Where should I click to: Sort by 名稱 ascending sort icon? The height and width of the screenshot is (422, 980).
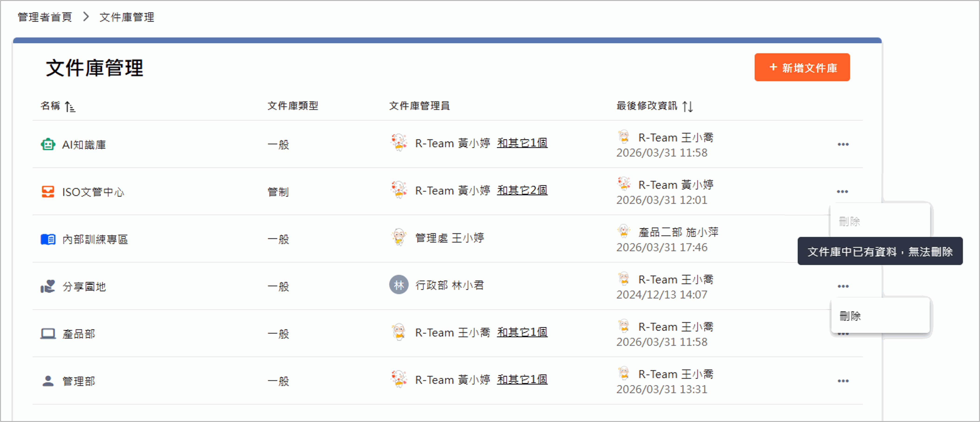[70, 107]
